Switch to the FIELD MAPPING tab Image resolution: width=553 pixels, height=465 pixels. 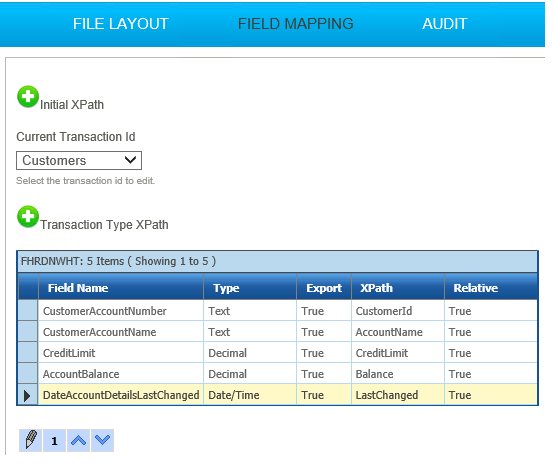click(x=296, y=24)
